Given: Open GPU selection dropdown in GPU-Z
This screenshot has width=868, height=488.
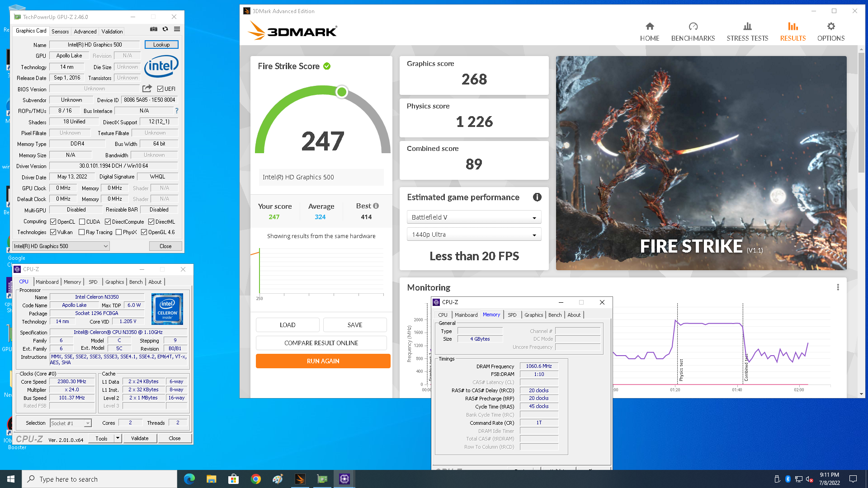Looking at the screenshot, I should pos(61,246).
